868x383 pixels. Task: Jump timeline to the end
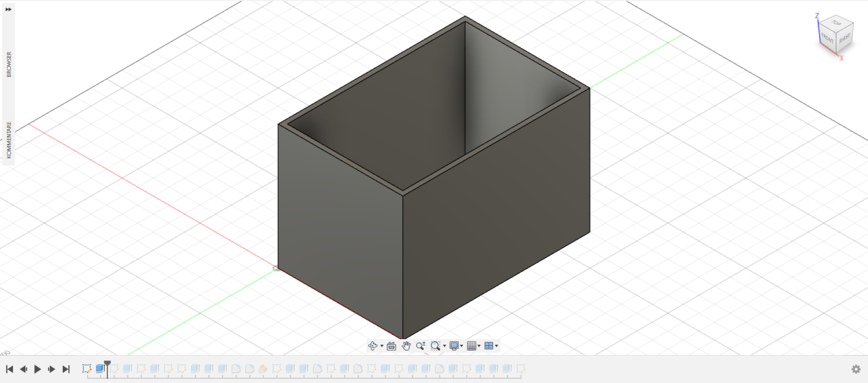(66, 369)
